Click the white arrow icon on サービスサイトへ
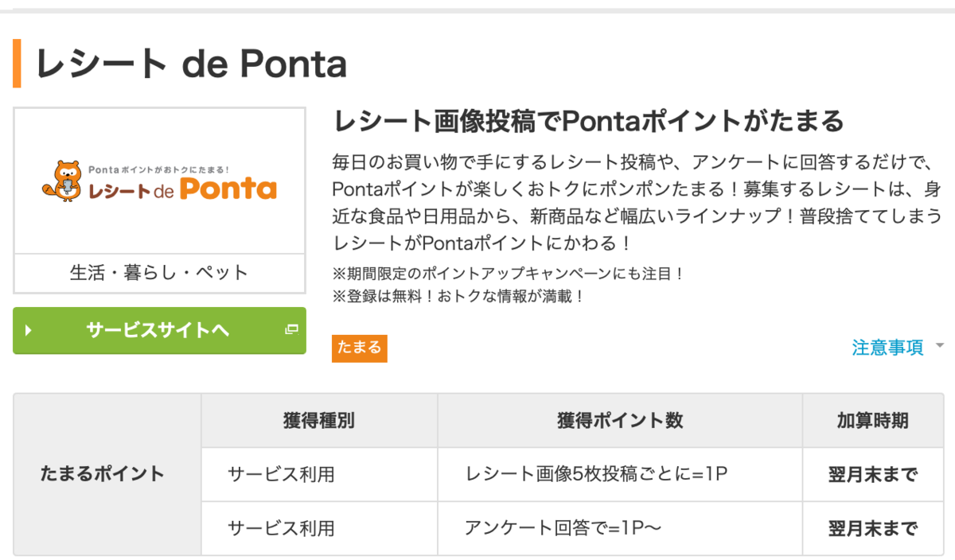This screenshot has width=955, height=560. [x=29, y=330]
